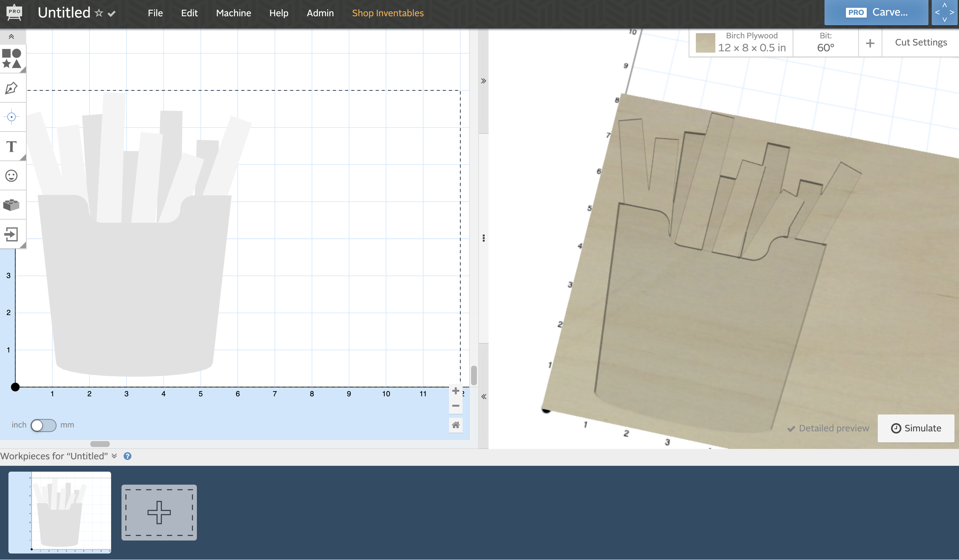
Task: Open the Edit menu
Action: coord(189,13)
